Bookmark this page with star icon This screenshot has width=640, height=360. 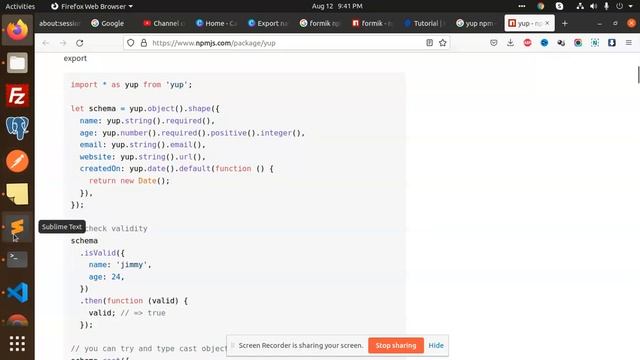click(x=443, y=43)
